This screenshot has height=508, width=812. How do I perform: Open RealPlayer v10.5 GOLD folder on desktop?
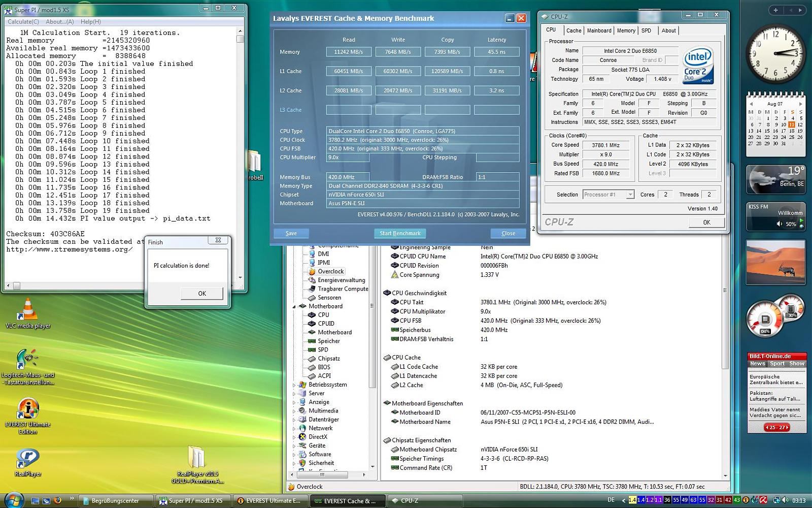click(196, 458)
